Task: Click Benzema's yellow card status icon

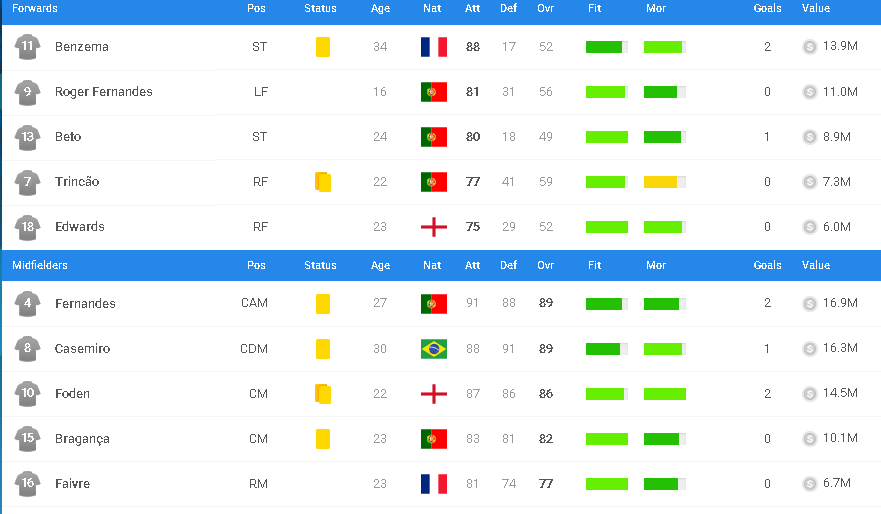Action: click(323, 47)
